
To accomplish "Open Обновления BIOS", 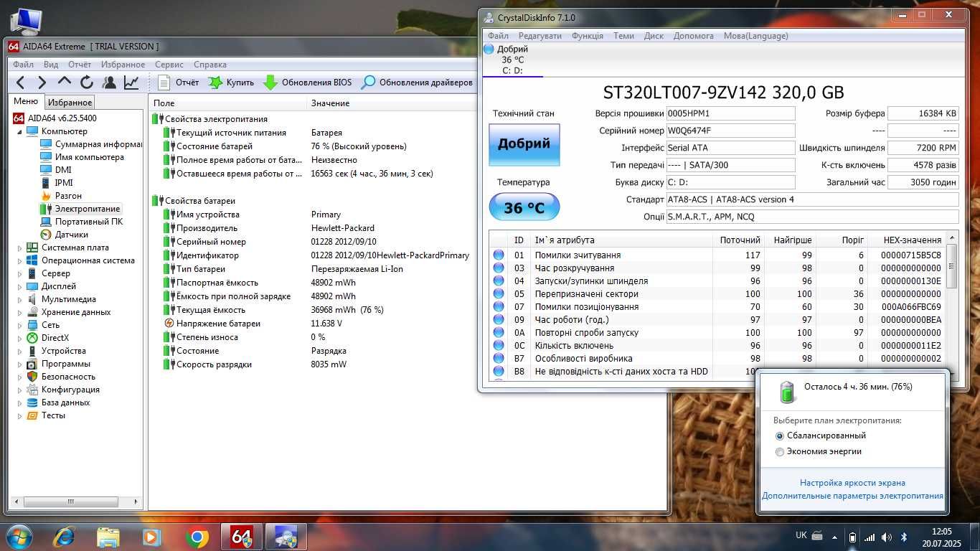I will [307, 83].
